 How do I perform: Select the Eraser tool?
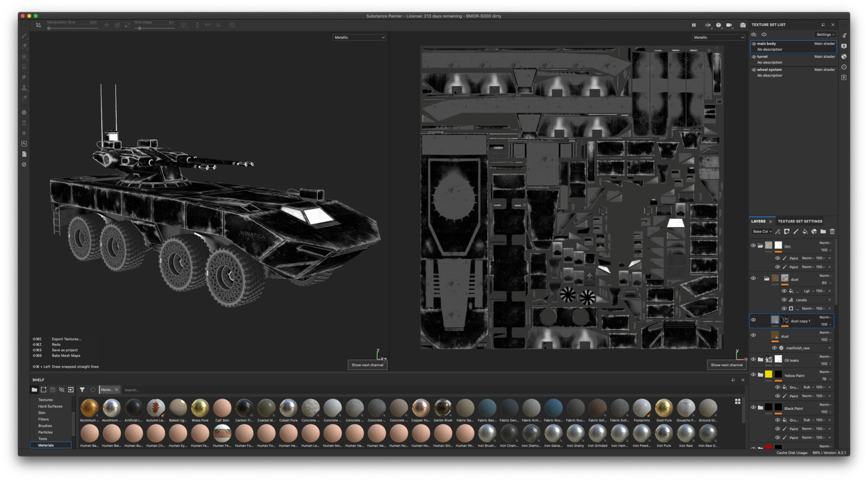pyautogui.click(x=24, y=46)
